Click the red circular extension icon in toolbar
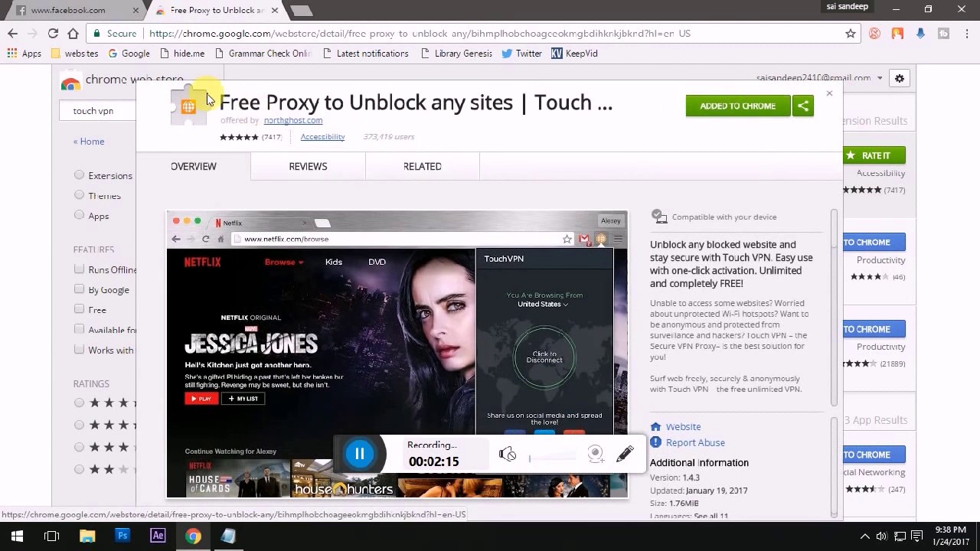This screenshot has height=551, width=980. tap(874, 33)
